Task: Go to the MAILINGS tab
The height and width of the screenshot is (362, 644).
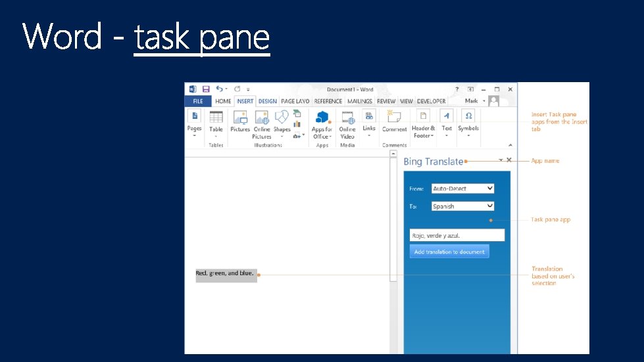Action: (x=359, y=101)
